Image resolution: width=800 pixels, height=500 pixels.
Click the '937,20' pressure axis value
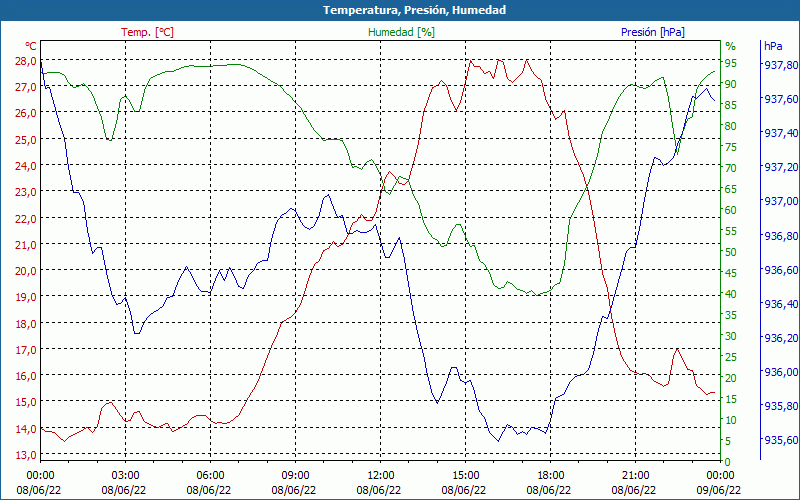(781, 167)
